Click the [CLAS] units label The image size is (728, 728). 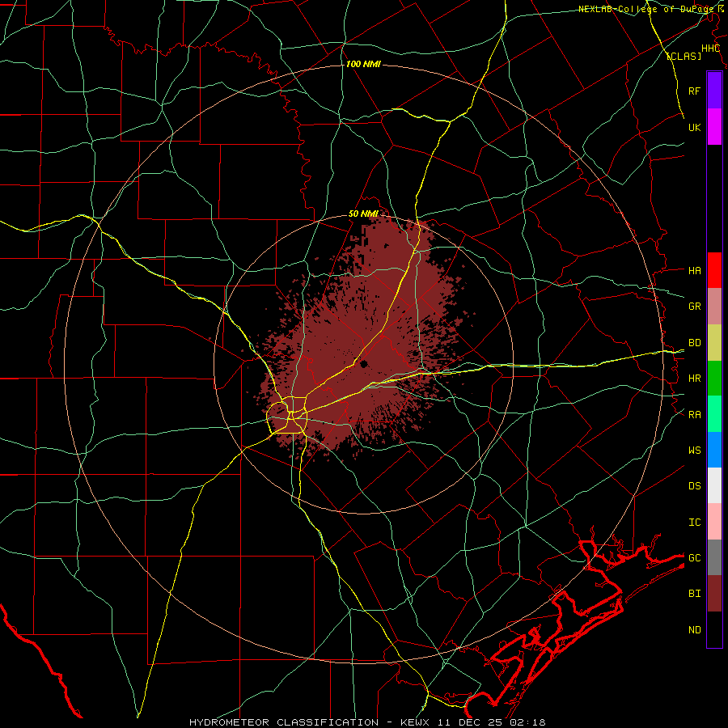(684, 56)
